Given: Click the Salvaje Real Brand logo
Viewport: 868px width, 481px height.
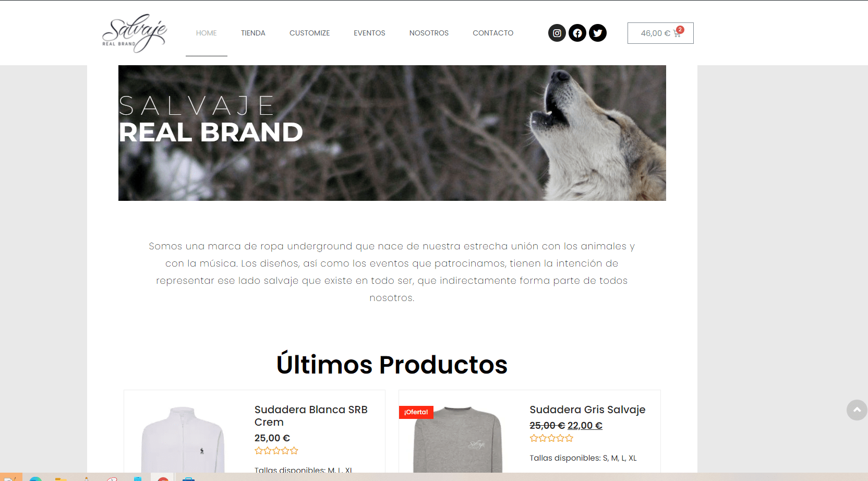Looking at the screenshot, I should 135,33.
